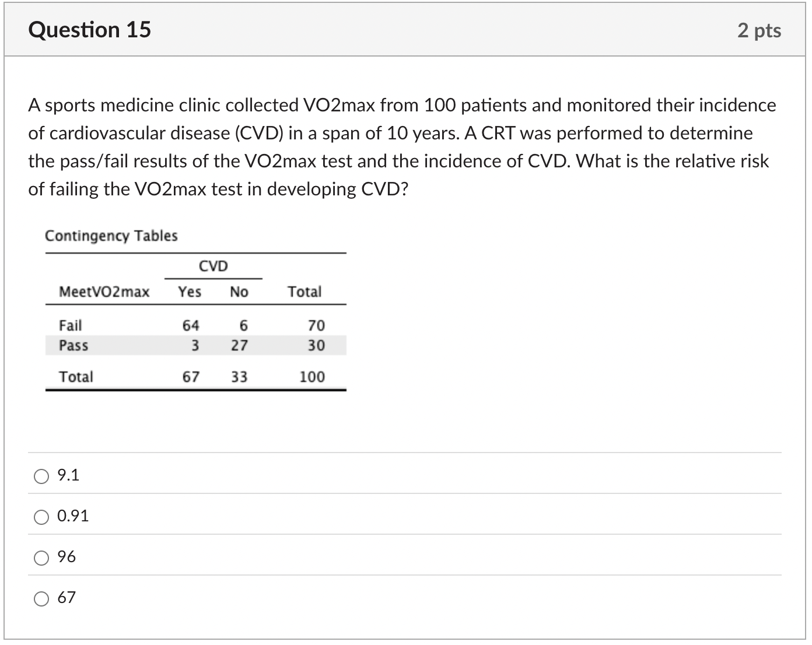Click the Fail row in the table
812x645 pixels.
point(71,325)
